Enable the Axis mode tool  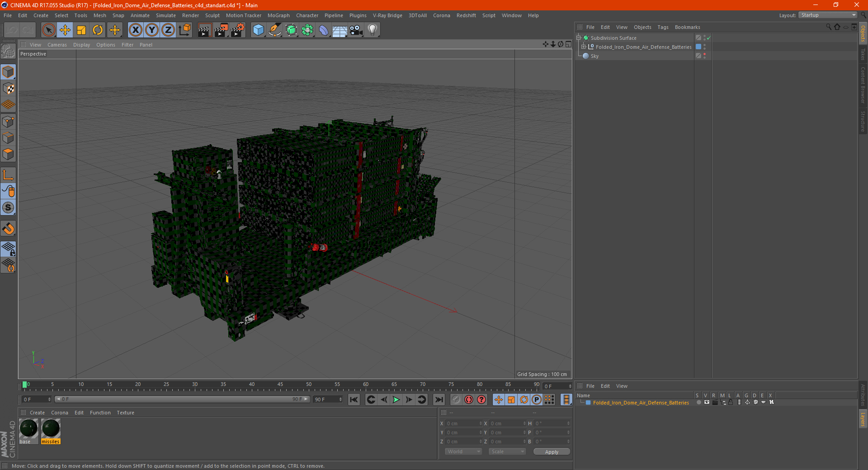coord(9,175)
